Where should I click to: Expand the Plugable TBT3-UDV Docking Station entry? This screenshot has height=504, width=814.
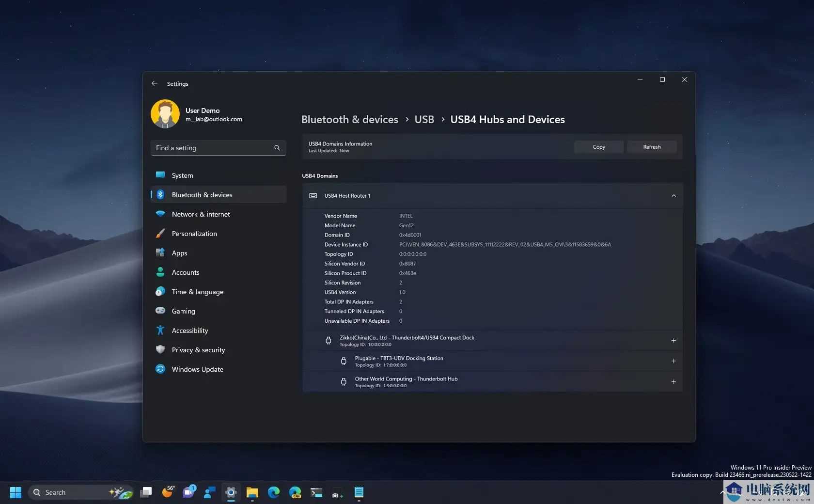[673, 361]
